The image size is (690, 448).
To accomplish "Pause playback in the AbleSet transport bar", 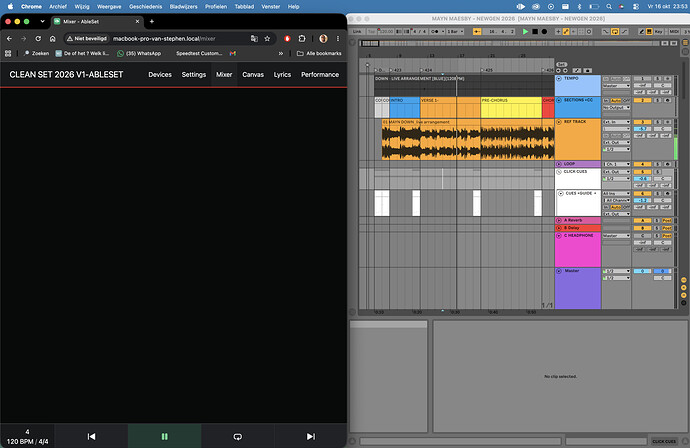I will (x=165, y=436).
